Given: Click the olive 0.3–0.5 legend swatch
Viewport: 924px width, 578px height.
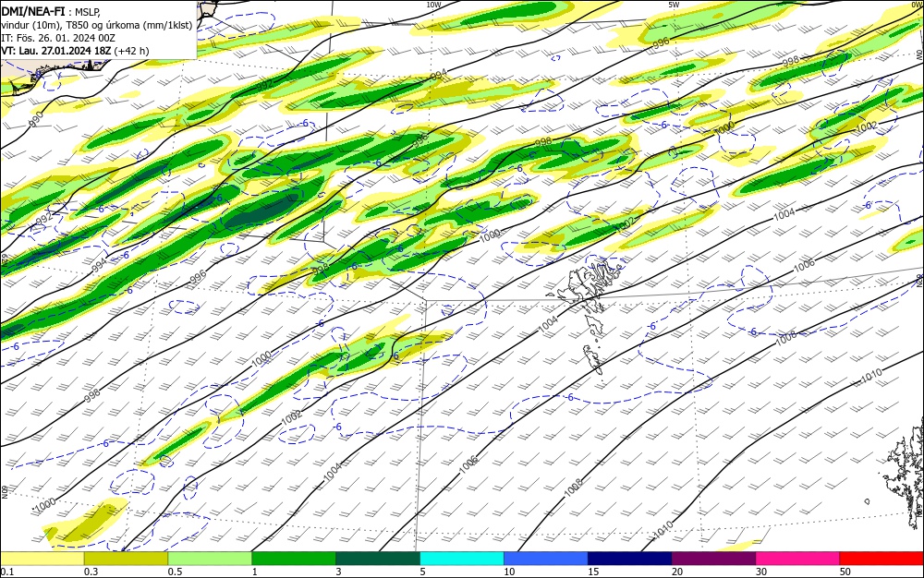Looking at the screenshot, I should click(x=126, y=559).
